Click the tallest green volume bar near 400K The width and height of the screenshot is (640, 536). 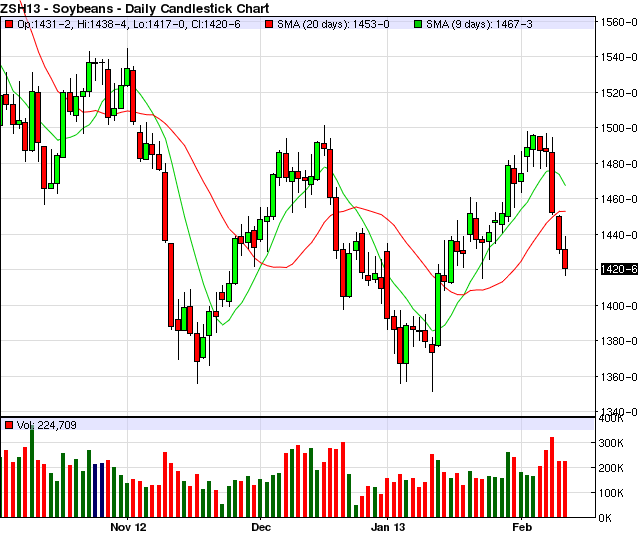(32, 470)
